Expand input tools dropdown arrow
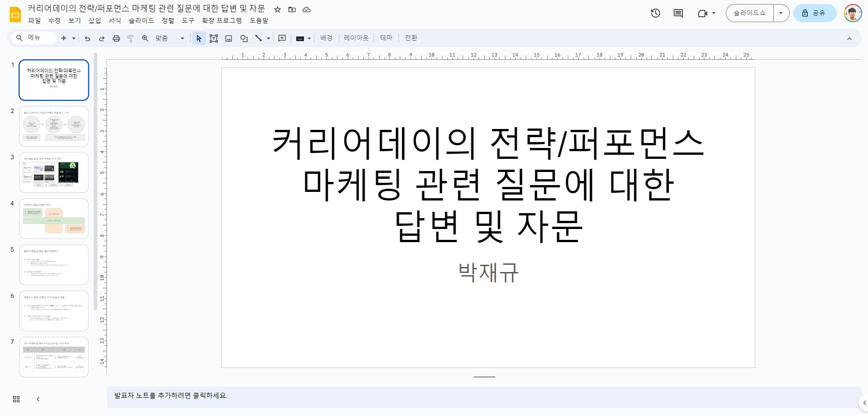Screen dimensions: 868x415 (x=309, y=38)
